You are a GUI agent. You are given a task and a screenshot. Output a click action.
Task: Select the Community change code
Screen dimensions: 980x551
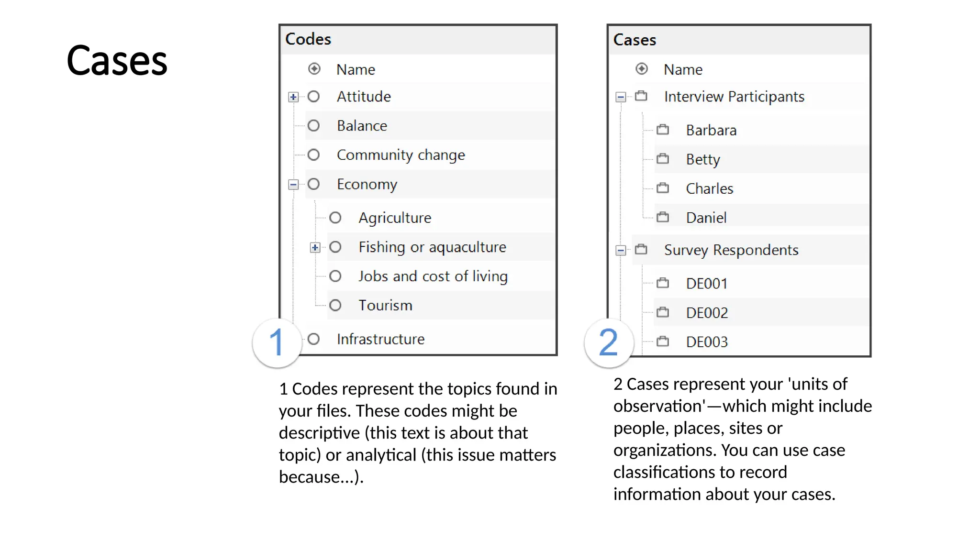(401, 155)
